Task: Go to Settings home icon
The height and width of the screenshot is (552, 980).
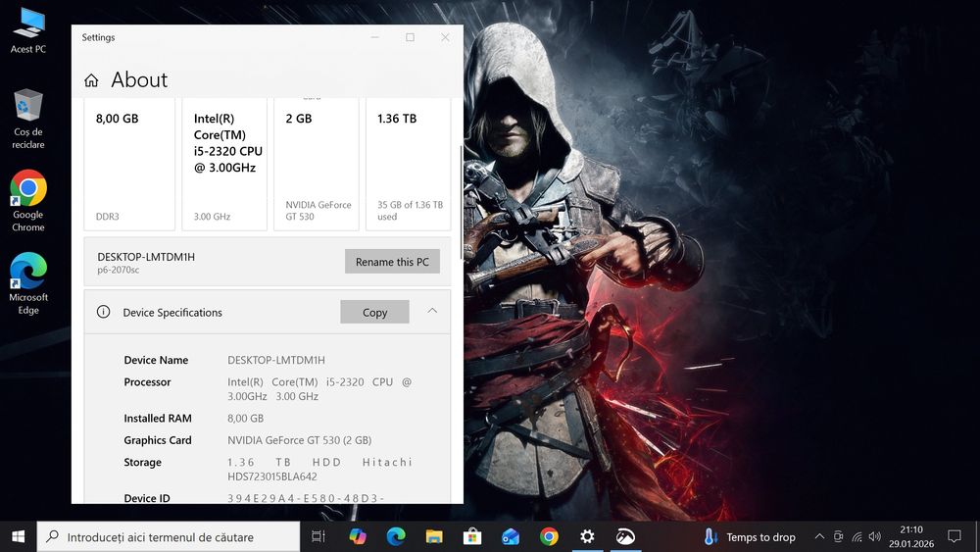Action: click(x=91, y=80)
